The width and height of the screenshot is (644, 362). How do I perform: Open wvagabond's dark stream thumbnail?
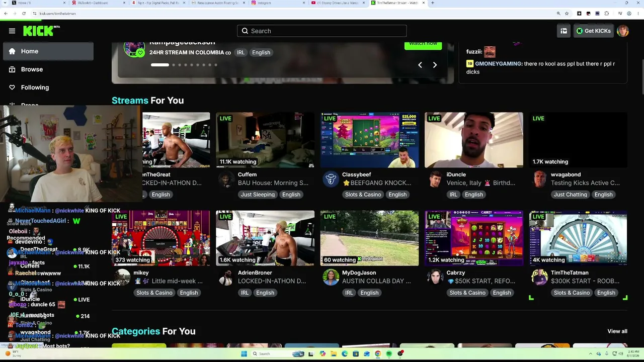click(578, 140)
